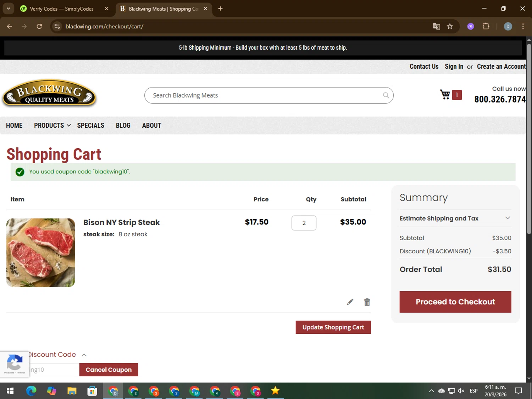Open the Windows notification center

pos(519,391)
